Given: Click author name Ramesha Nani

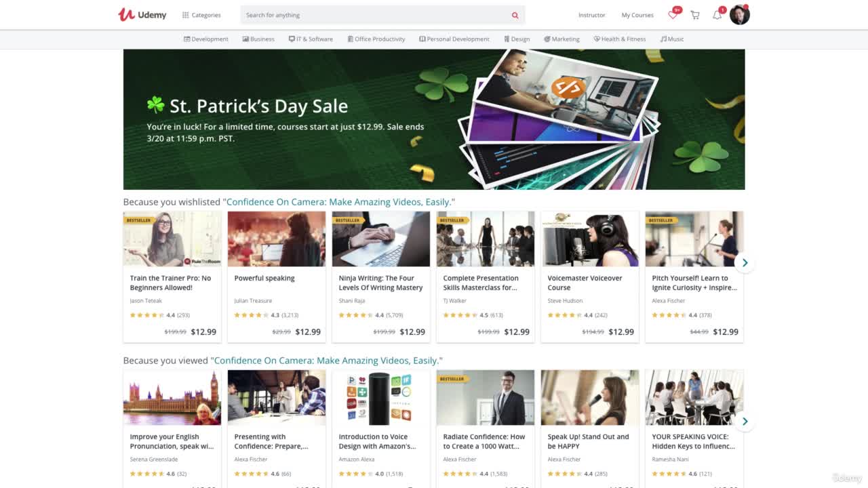Looking at the screenshot, I should pyautogui.click(x=669, y=460).
